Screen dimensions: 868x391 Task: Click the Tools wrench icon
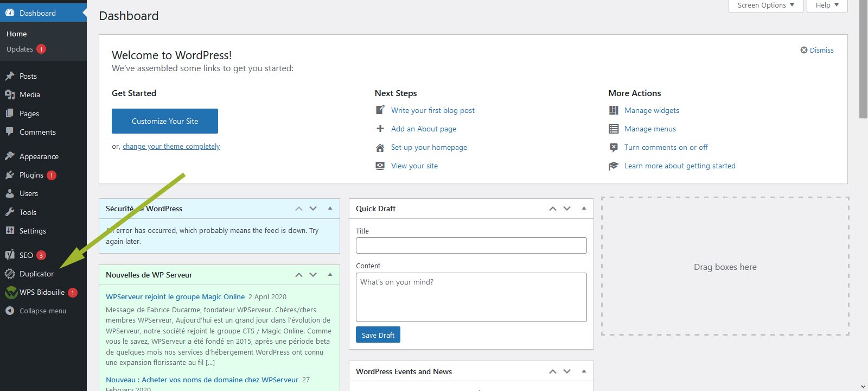point(10,212)
